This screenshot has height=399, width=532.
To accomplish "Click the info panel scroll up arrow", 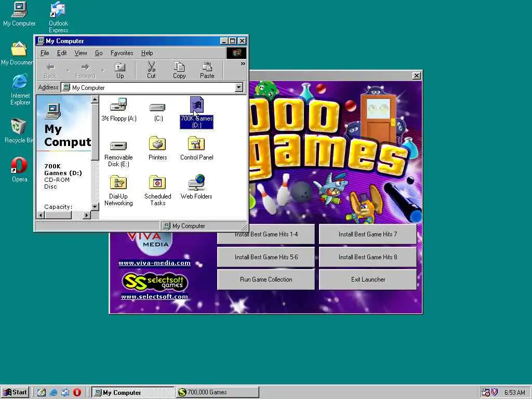I will (95, 99).
